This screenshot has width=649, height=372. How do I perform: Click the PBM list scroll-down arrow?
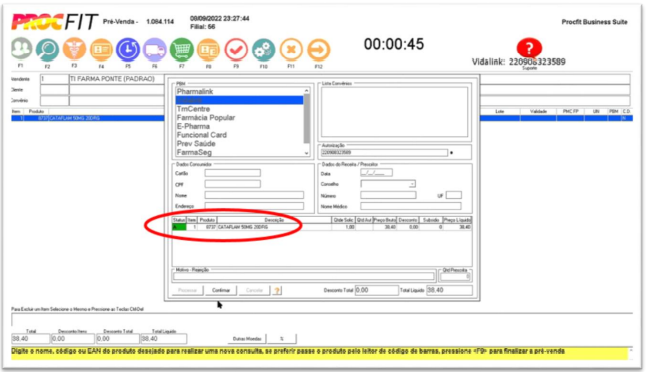(x=307, y=153)
